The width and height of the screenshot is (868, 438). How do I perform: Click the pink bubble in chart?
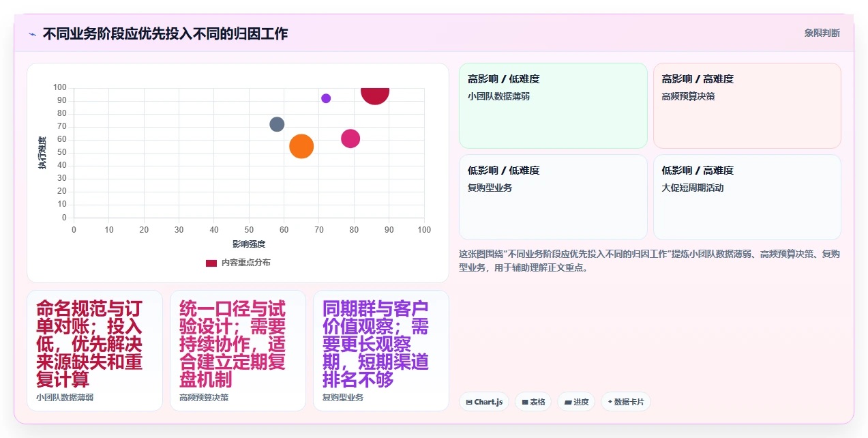(x=350, y=138)
